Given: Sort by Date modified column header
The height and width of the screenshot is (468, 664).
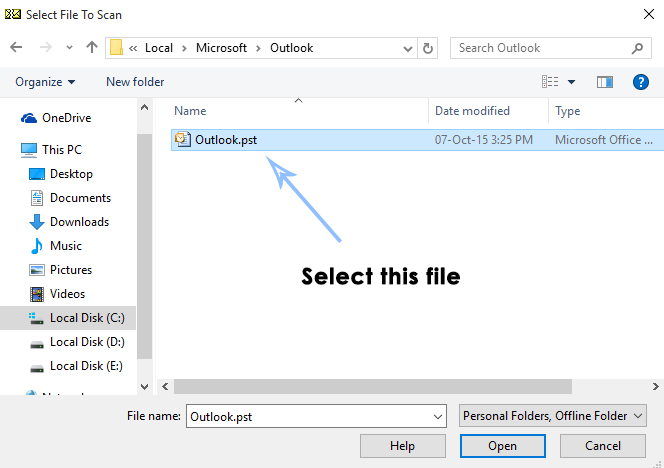Looking at the screenshot, I should coord(472,111).
